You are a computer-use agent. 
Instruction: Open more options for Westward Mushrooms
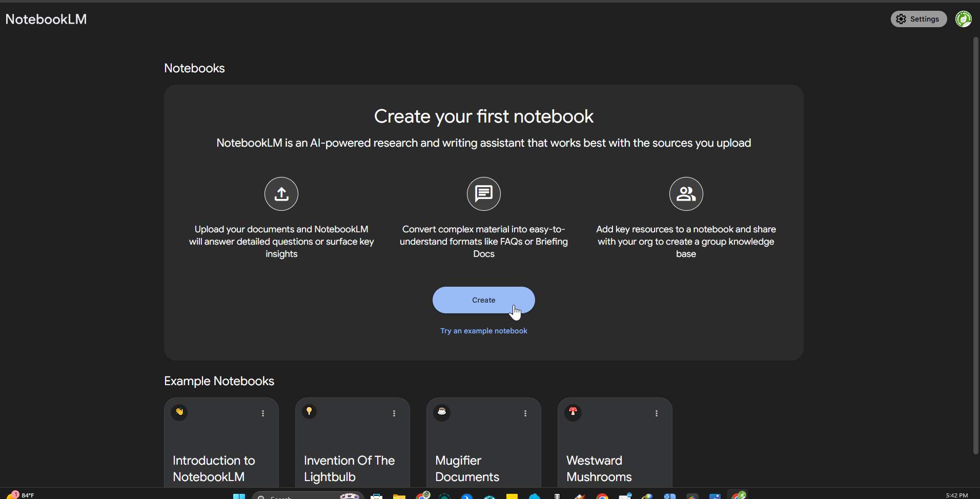point(657,413)
